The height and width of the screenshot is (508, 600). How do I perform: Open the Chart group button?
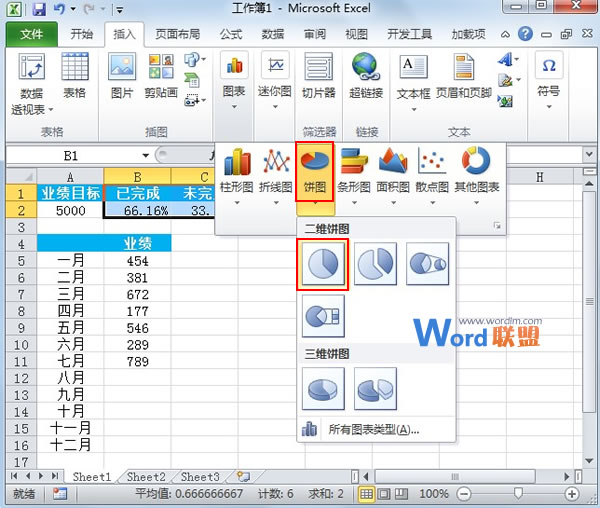234,81
